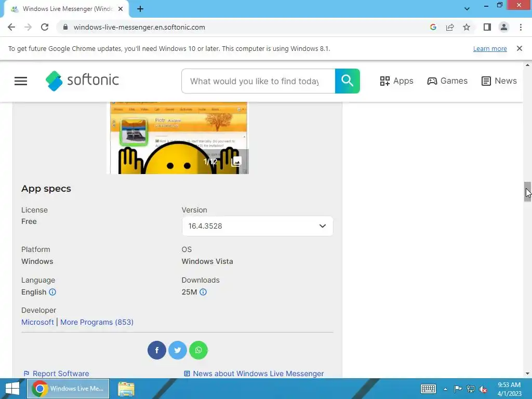
Task: Open the Apps section
Action: (x=396, y=81)
